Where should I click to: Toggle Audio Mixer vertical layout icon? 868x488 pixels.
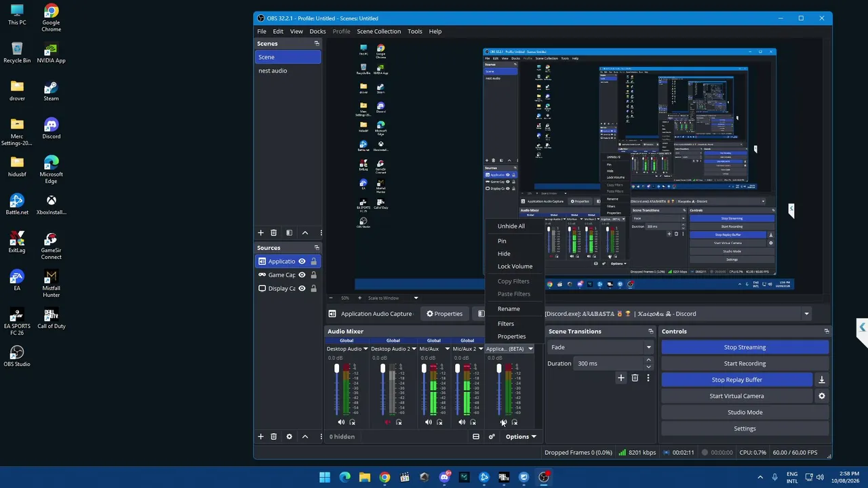(x=476, y=436)
